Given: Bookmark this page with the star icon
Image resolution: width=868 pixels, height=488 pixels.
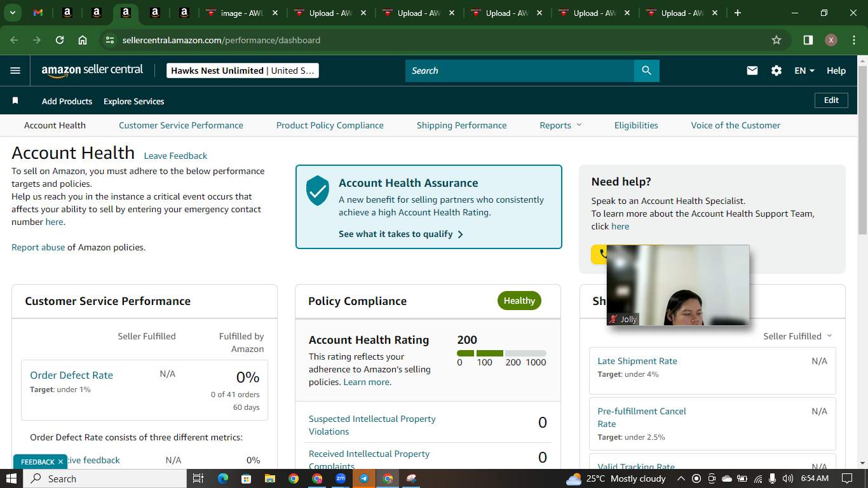Looking at the screenshot, I should tap(776, 40).
